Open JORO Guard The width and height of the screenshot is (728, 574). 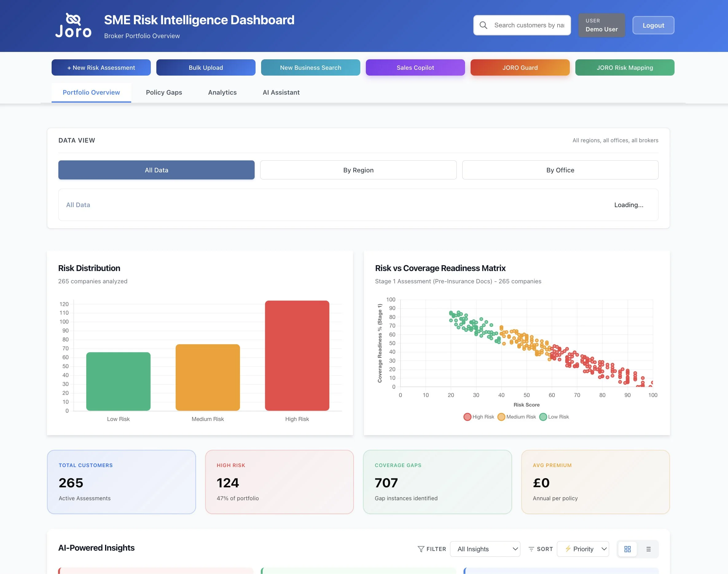click(520, 68)
